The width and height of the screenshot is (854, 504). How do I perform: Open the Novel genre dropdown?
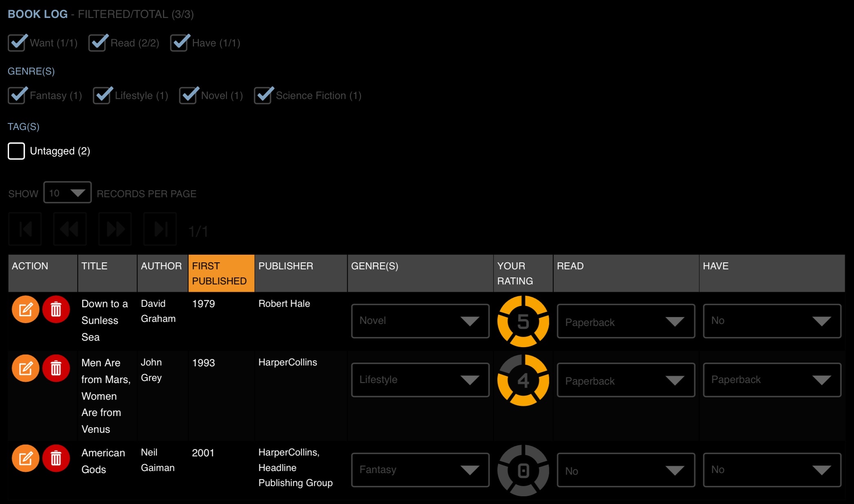420,321
